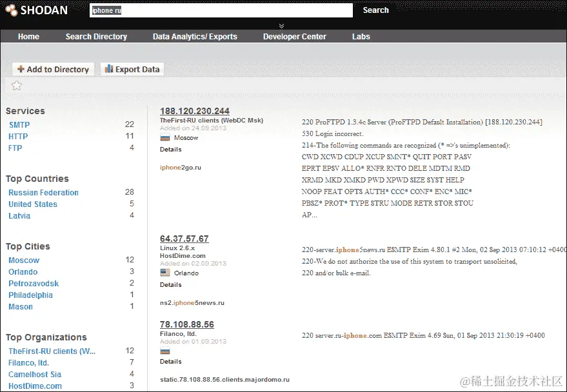
Task: Open Search Directory menu
Action: (x=96, y=37)
